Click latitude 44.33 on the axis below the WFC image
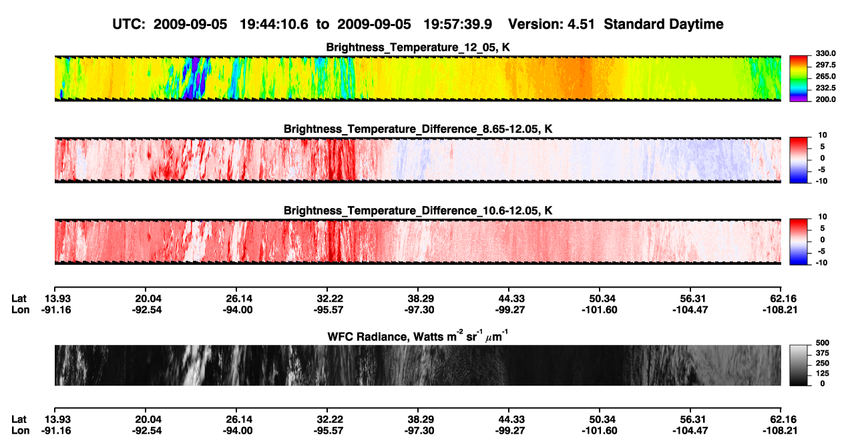The height and width of the screenshot is (445, 868). (x=509, y=420)
